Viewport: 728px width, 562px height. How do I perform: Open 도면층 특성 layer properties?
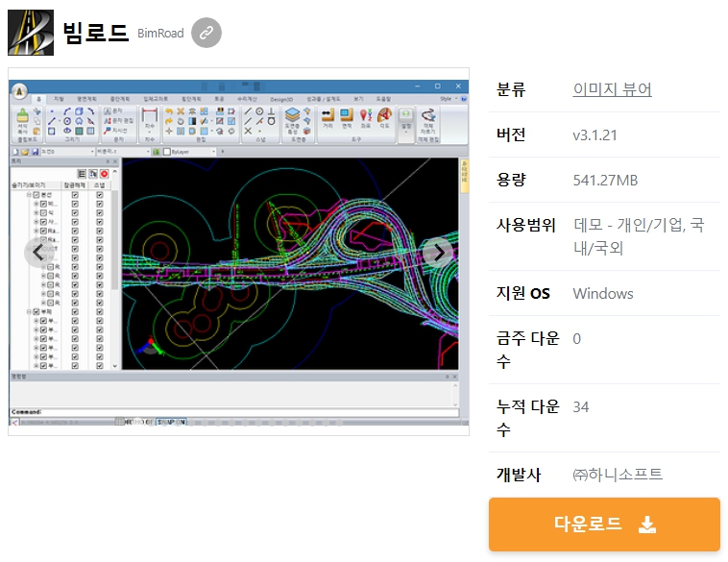pos(292,121)
